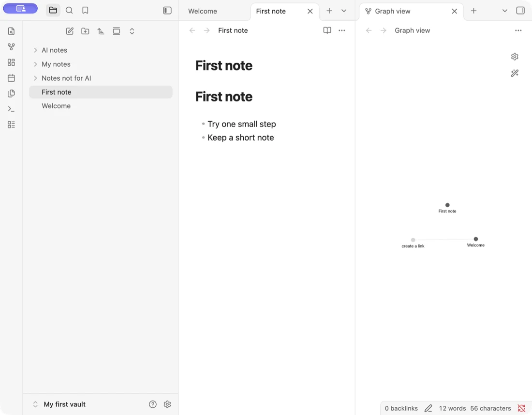Open search in the sidebar
The image size is (532, 415).
69,10
